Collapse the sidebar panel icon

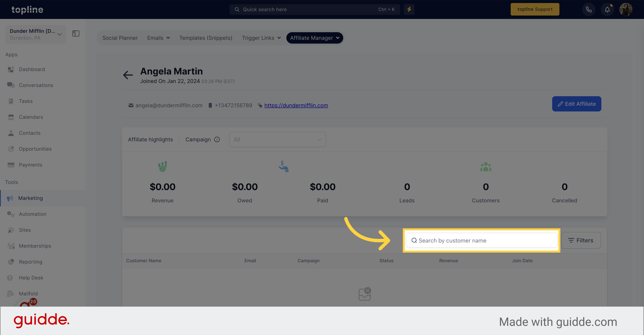76,34
